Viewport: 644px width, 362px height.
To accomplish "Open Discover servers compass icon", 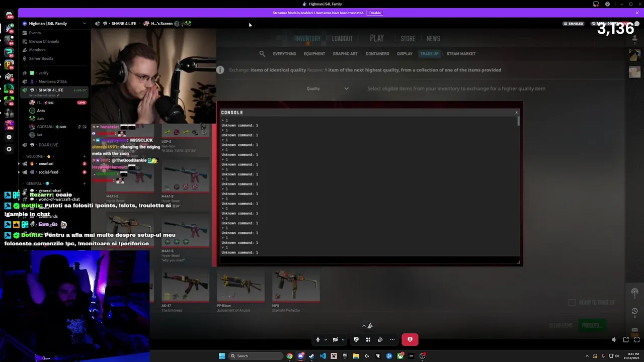I will (x=9, y=149).
